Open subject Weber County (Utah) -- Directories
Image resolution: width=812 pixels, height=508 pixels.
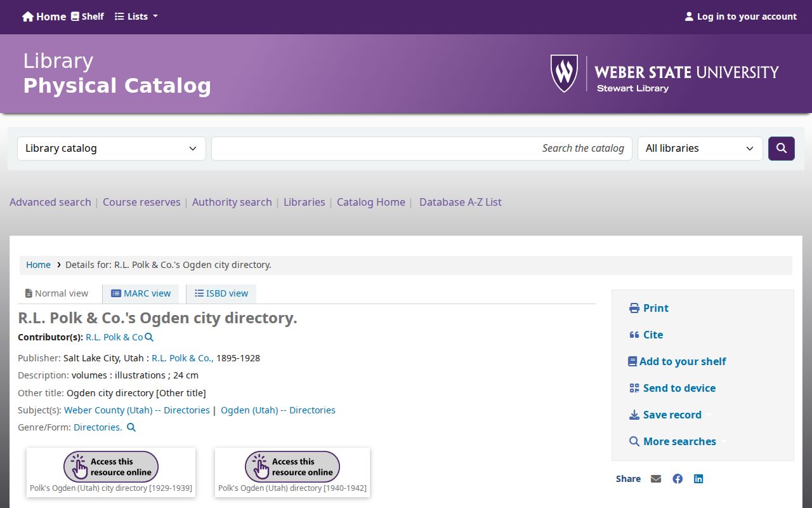pyautogui.click(x=137, y=410)
